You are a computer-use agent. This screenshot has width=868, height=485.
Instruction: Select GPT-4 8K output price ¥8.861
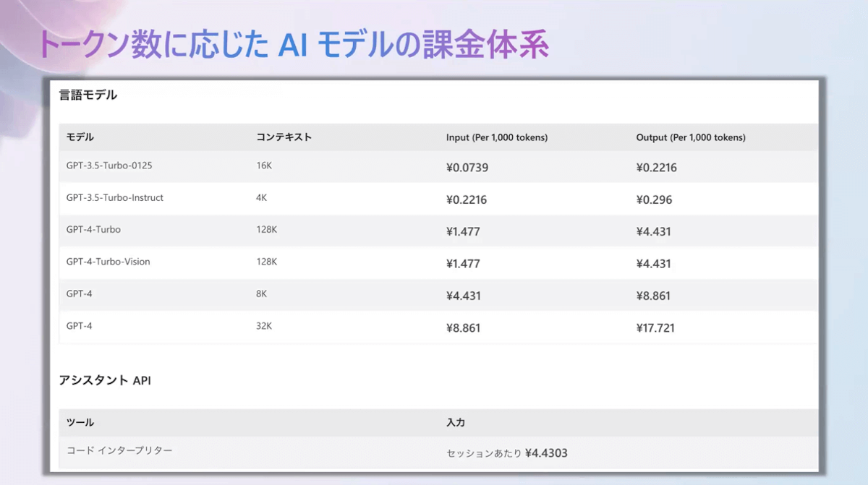coord(654,296)
